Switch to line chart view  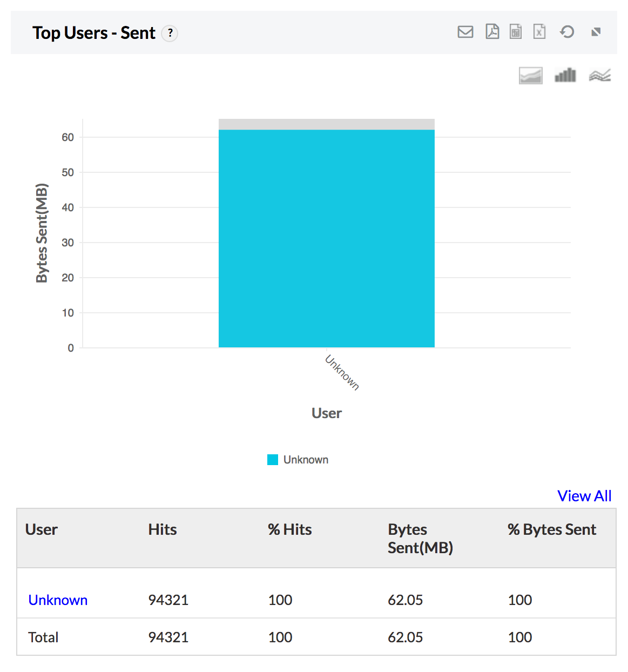click(600, 76)
